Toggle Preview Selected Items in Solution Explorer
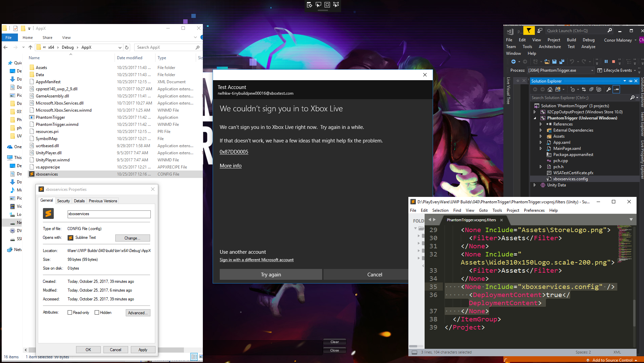The image size is (644, 363). [599, 90]
